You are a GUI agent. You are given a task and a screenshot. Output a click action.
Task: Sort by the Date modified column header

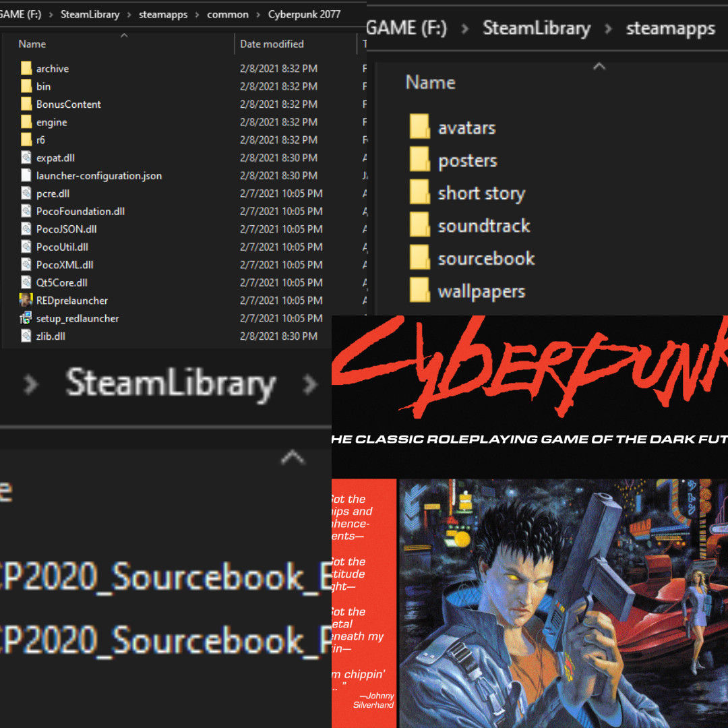click(272, 44)
